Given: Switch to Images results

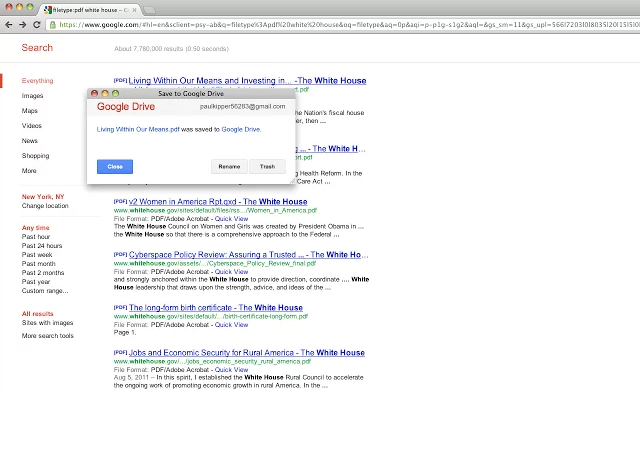Looking at the screenshot, I should pyautogui.click(x=32, y=96).
